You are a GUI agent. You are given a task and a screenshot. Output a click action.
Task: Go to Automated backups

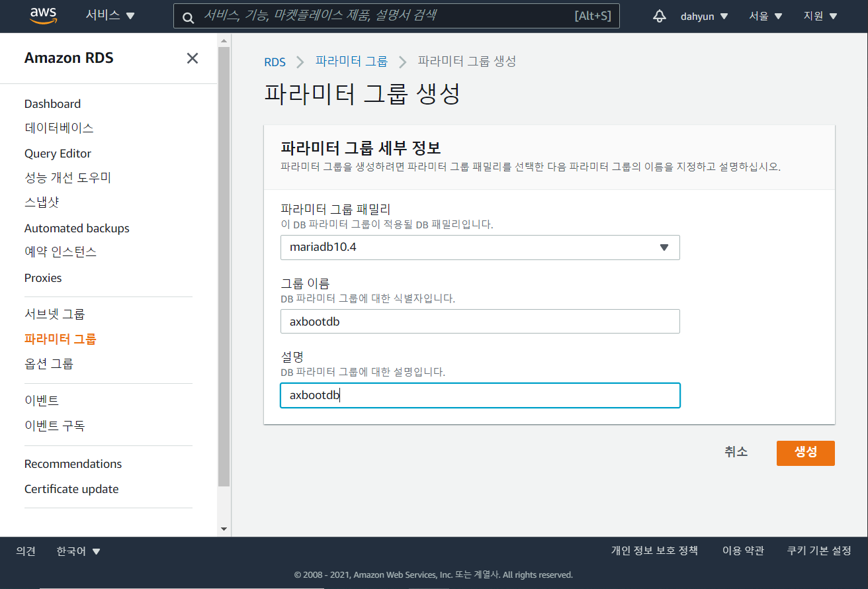point(77,228)
